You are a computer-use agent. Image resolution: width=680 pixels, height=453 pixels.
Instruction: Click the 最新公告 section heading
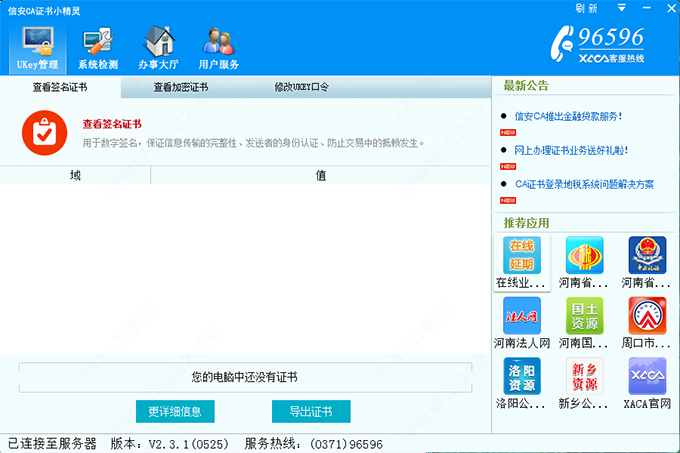(x=526, y=86)
